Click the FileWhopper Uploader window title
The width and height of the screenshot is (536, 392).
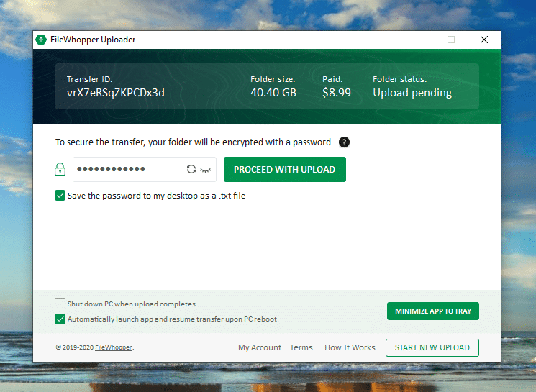(x=93, y=40)
